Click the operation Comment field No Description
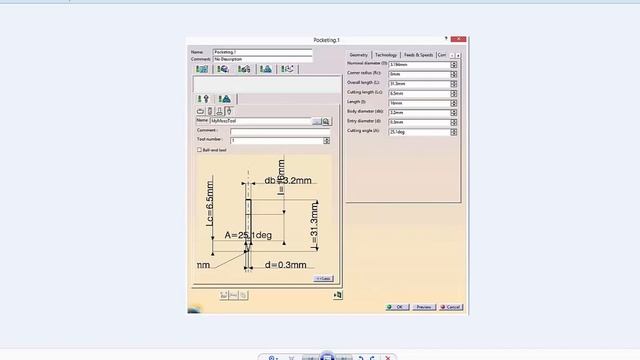 coord(262,59)
